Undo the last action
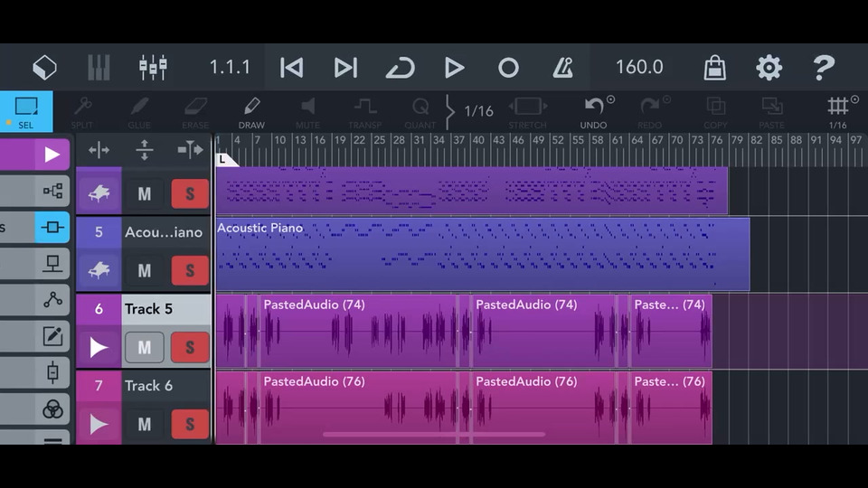This screenshot has width=868, height=488. point(594,112)
